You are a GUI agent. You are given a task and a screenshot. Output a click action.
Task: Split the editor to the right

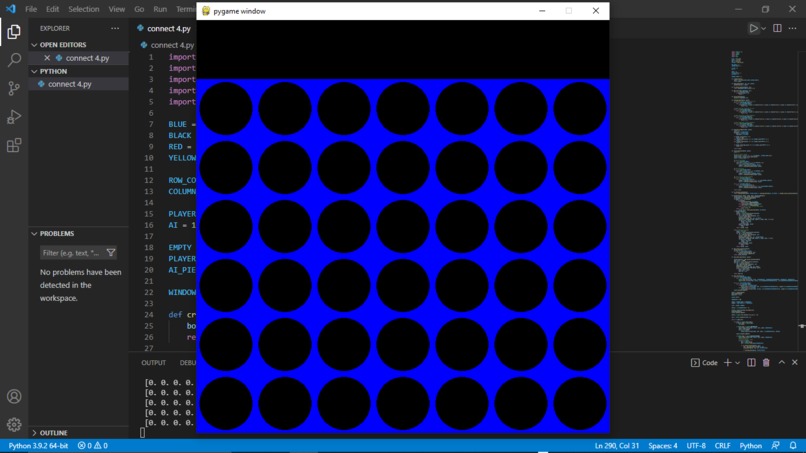pos(777,28)
